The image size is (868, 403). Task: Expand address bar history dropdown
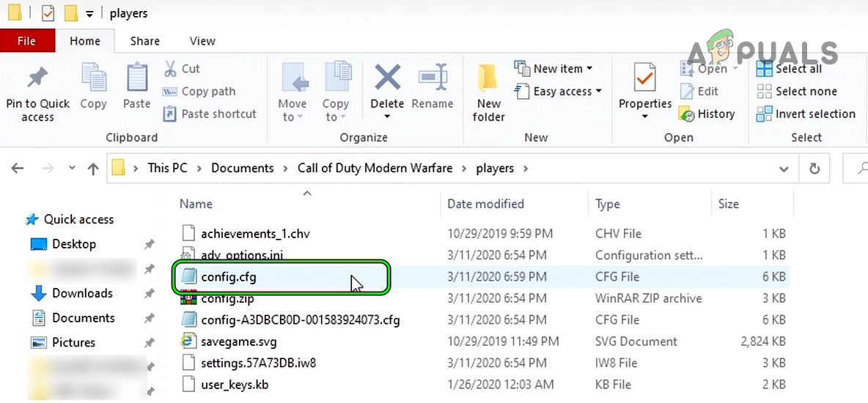coord(784,169)
